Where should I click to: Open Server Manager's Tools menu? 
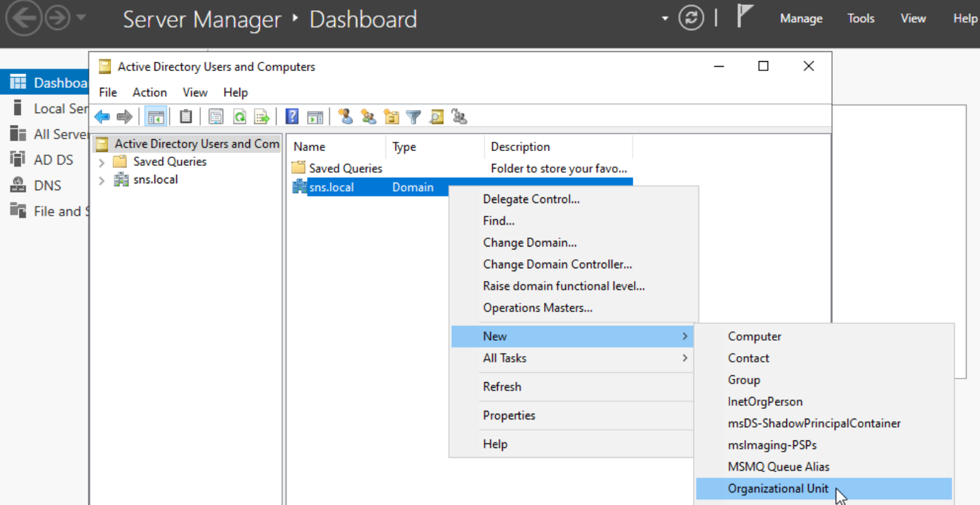pos(861,19)
